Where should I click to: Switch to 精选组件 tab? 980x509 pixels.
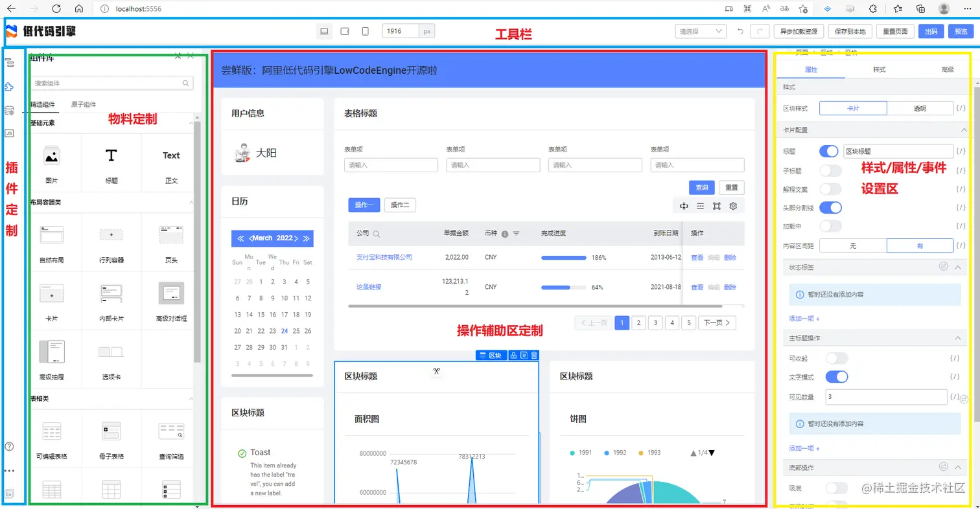(43, 104)
